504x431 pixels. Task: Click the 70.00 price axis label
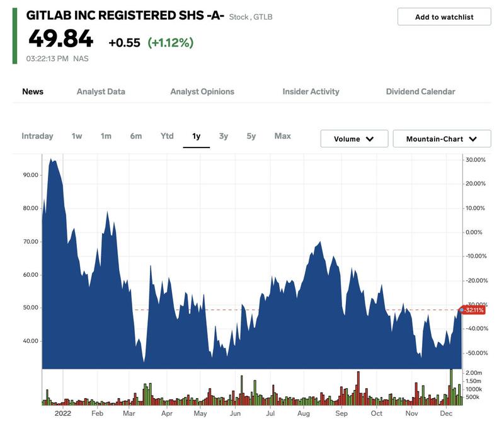tap(30, 241)
